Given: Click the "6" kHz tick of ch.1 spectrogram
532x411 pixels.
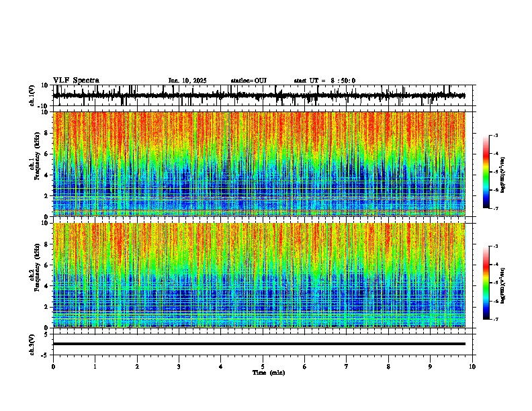Looking at the screenshot, I should click(46, 154).
